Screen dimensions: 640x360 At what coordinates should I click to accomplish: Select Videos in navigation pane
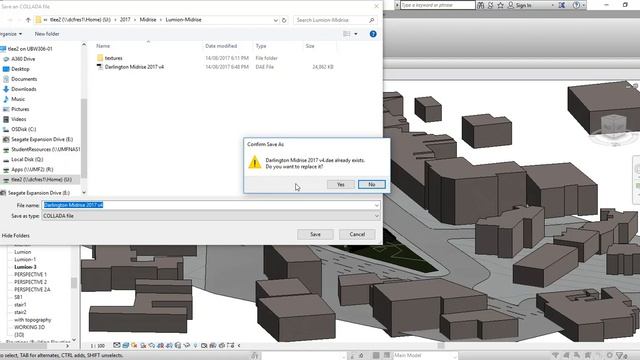18,119
